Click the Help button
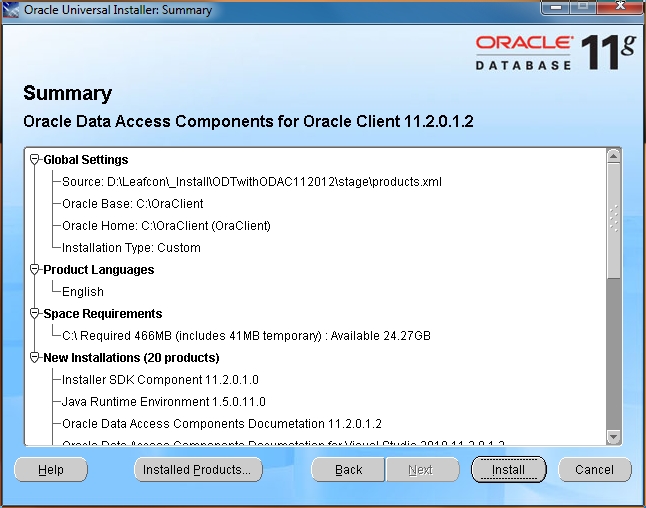 pos(51,469)
